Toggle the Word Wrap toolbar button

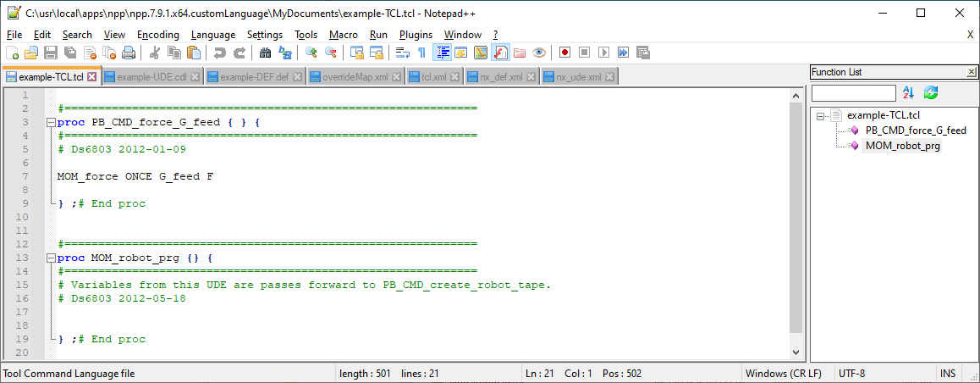pyautogui.click(x=402, y=53)
